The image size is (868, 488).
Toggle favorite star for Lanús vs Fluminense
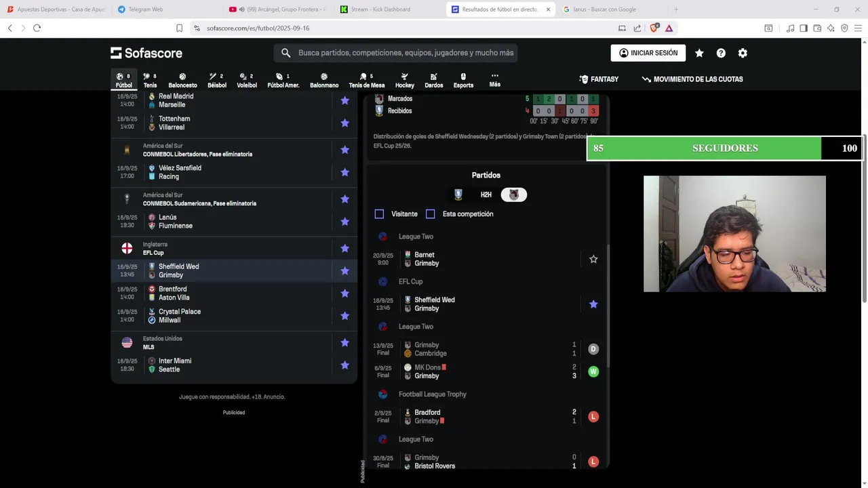[344, 222]
